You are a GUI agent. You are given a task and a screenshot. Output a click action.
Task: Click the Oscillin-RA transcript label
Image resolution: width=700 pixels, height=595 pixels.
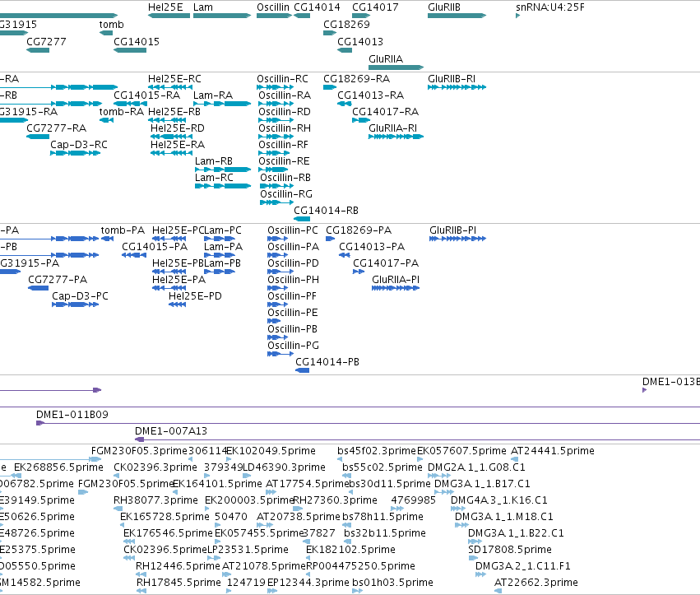point(285,95)
